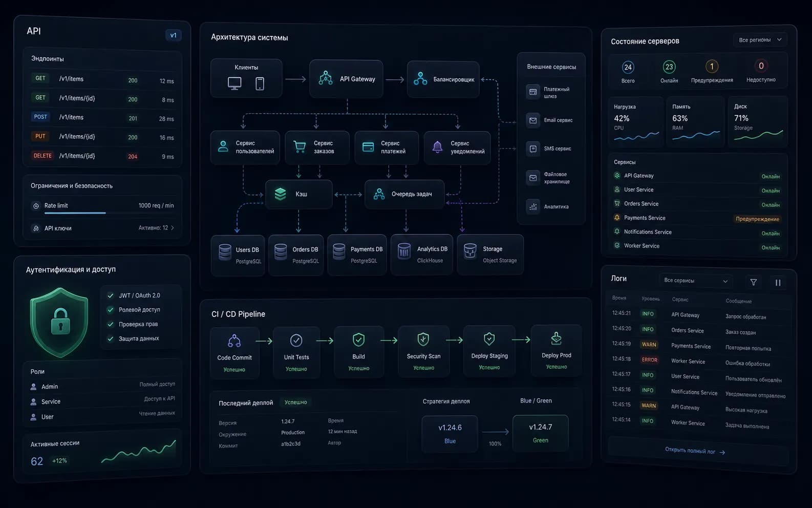Click the filter icon in Логи panel

point(753,282)
